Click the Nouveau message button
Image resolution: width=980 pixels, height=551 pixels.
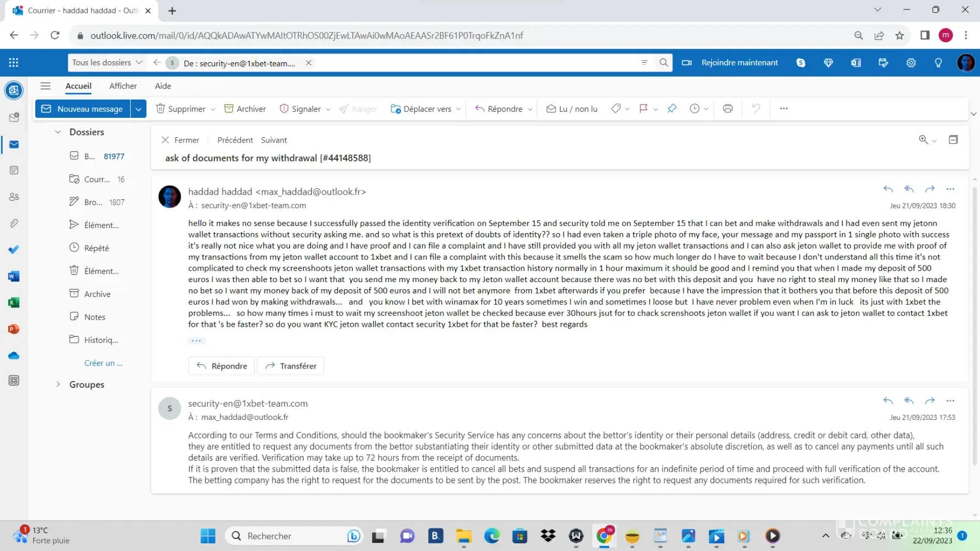[x=83, y=109]
